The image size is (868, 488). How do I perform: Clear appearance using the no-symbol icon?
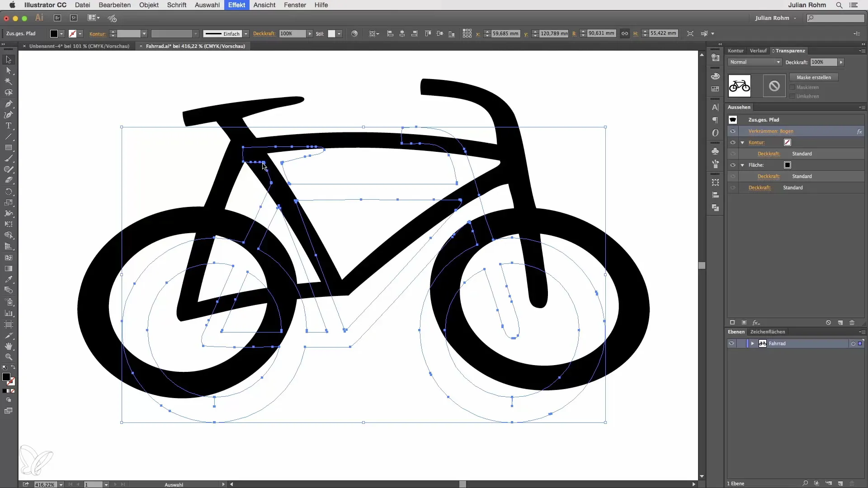(x=828, y=323)
